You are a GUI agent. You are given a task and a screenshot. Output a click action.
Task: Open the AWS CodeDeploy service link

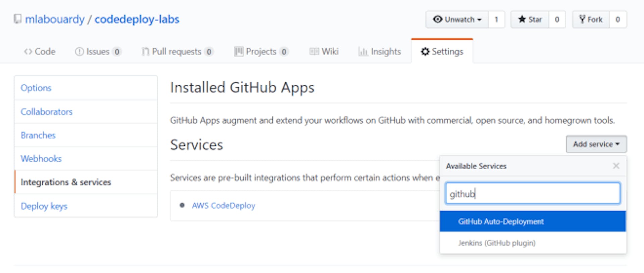click(x=223, y=205)
